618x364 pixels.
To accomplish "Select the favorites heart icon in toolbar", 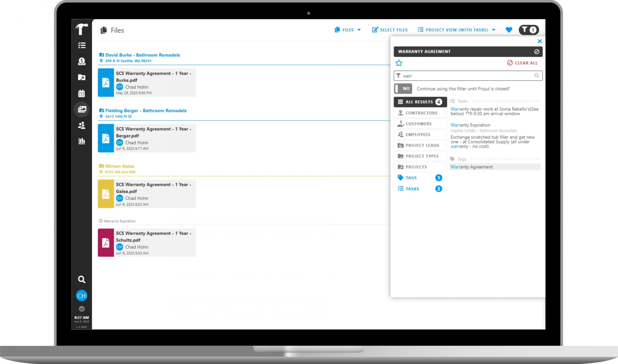I will [508, 30].
